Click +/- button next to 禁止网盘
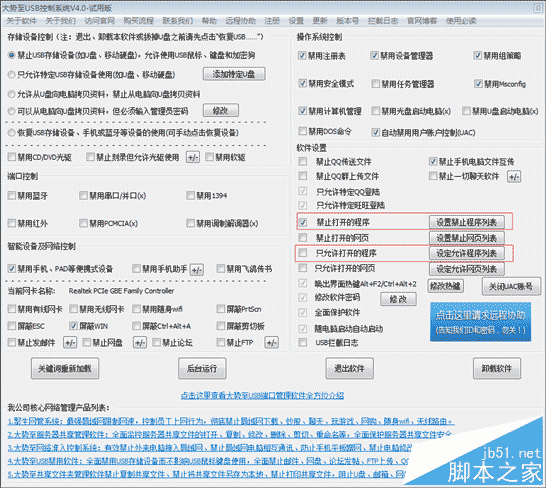 [140, 343]
